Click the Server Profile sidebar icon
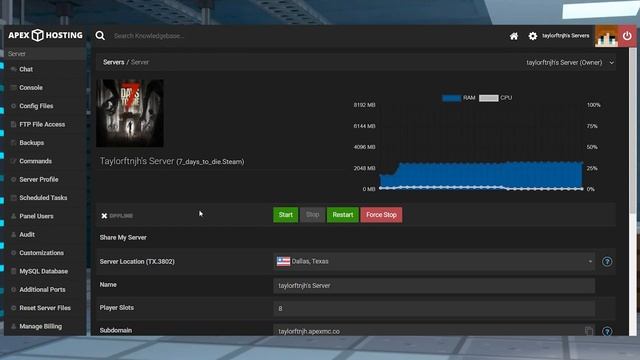This screenshot has width=640, height=360. [x=13, y=180]
